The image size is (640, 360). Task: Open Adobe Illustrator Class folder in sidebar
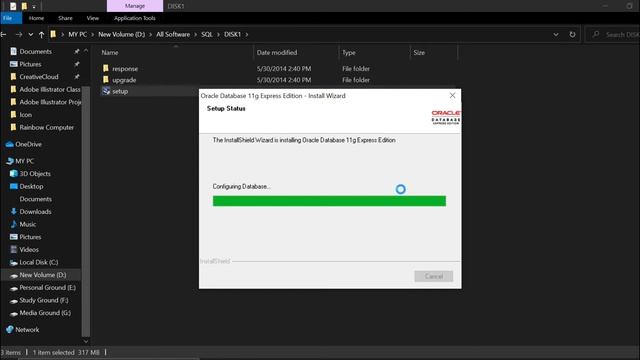(50, 89)
